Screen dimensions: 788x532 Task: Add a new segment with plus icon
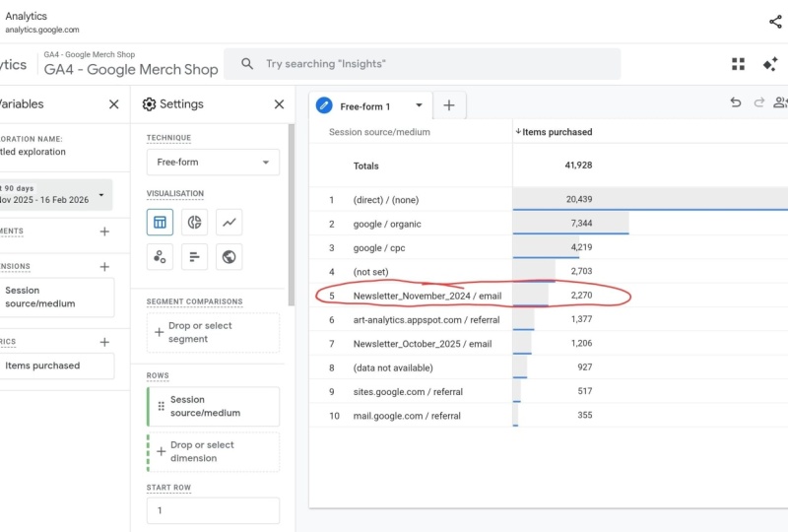point(104,232)
